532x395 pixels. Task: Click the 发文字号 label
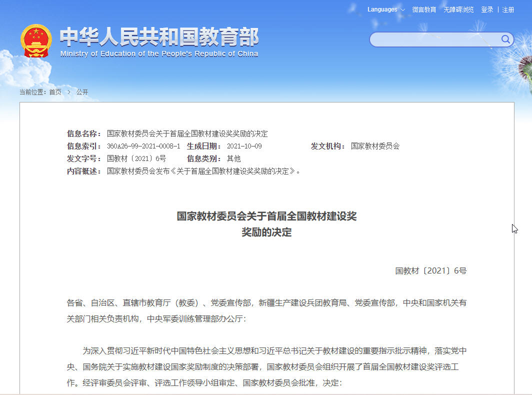click(x=84, y=158)
